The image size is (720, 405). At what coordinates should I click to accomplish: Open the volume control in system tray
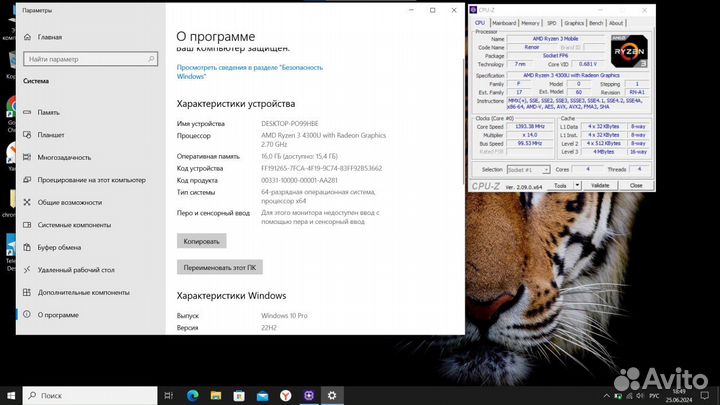pyautogui.click(x=640, y=396)
